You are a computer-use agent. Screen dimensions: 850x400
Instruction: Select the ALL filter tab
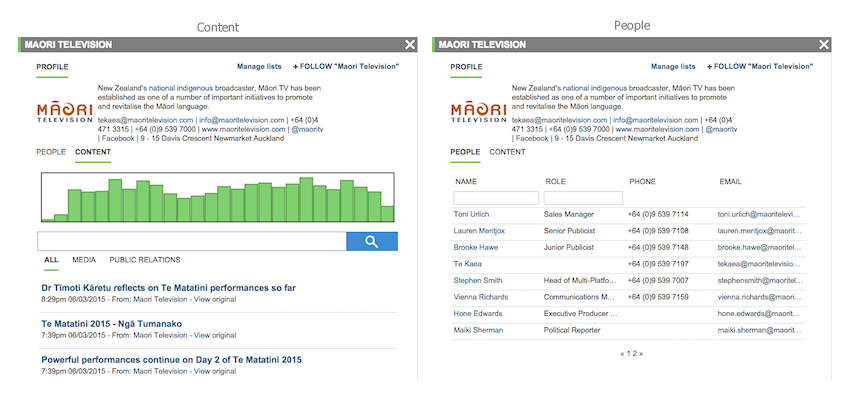51,260
